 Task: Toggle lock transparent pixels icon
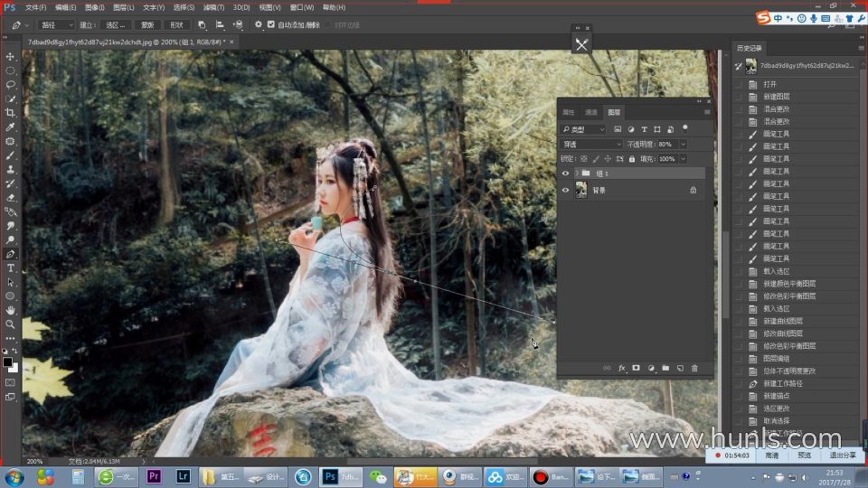coord(584,159)
